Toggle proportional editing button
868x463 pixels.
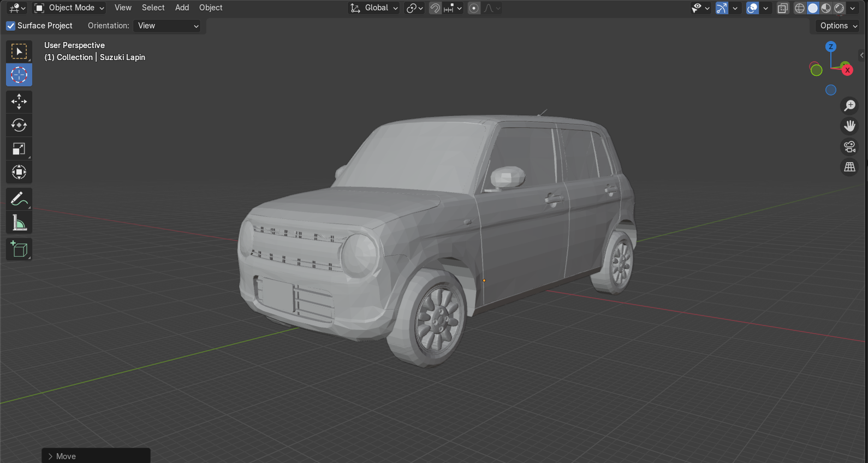coord(474,8)
